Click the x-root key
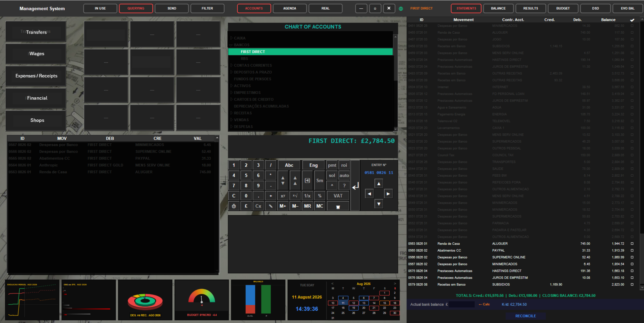644x323 pixels. (295, 196)
